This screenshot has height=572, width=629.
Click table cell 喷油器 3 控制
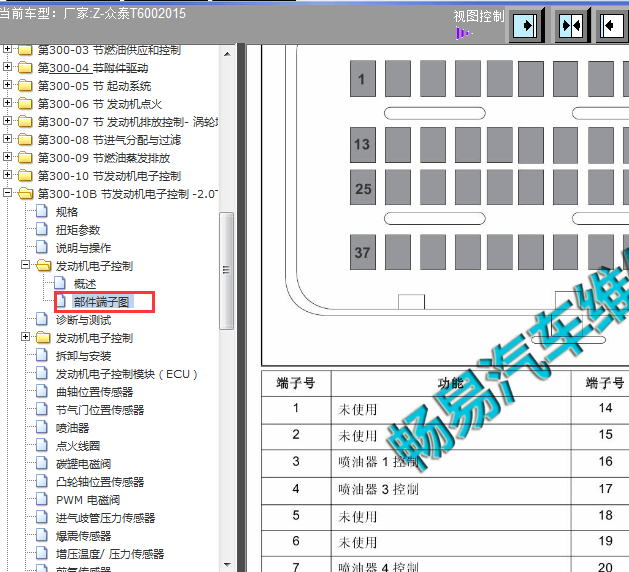tap(450, 490)
